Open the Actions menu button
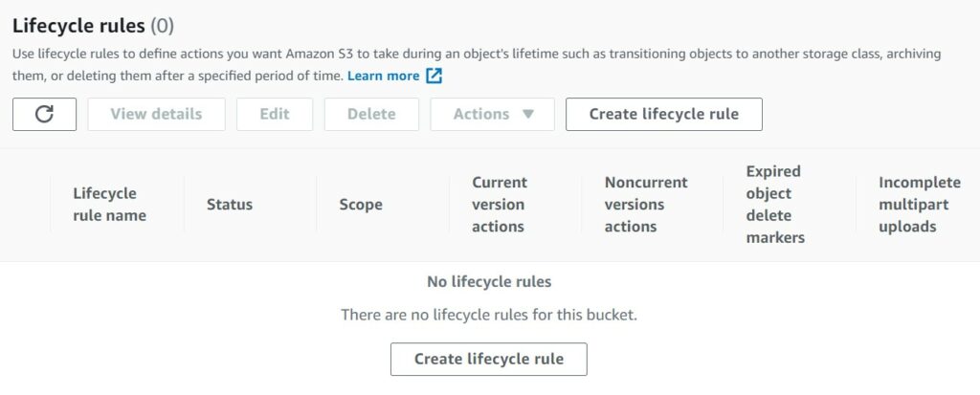980x395 pixels. pyautogui.click(x=493, y=115)
